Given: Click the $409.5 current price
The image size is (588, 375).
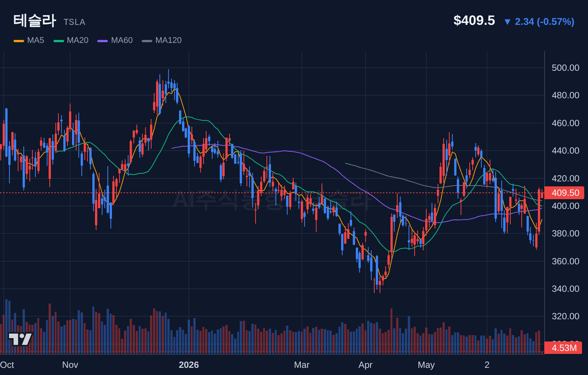Looking at the screenshot, I should 474,20.
